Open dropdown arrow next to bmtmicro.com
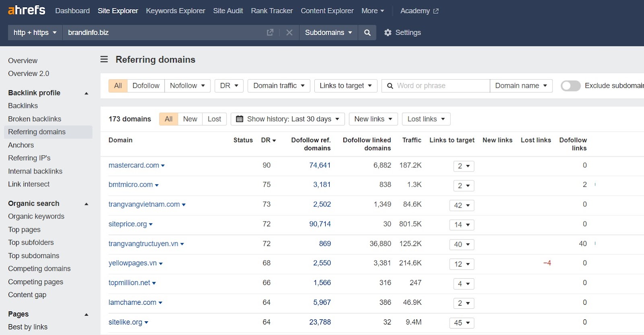Image resolution: width=644 pixels, height=335 pixels. point(157,185)
